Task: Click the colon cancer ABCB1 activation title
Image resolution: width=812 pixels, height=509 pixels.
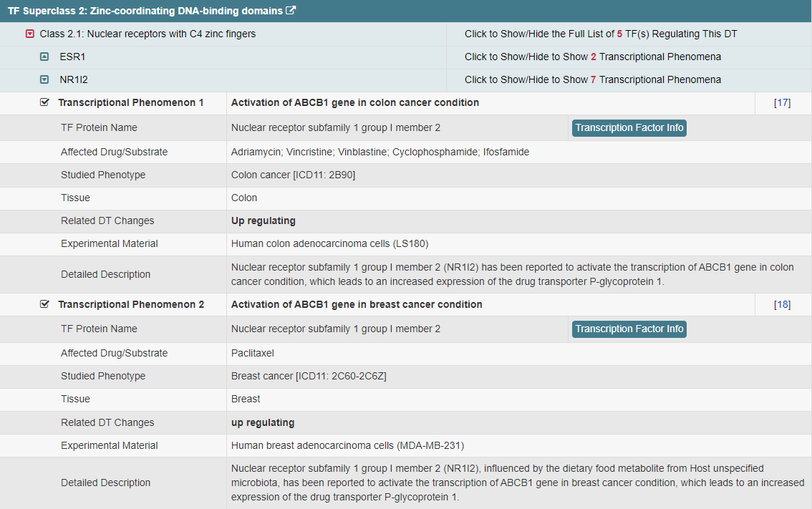Action: (354, 102)
